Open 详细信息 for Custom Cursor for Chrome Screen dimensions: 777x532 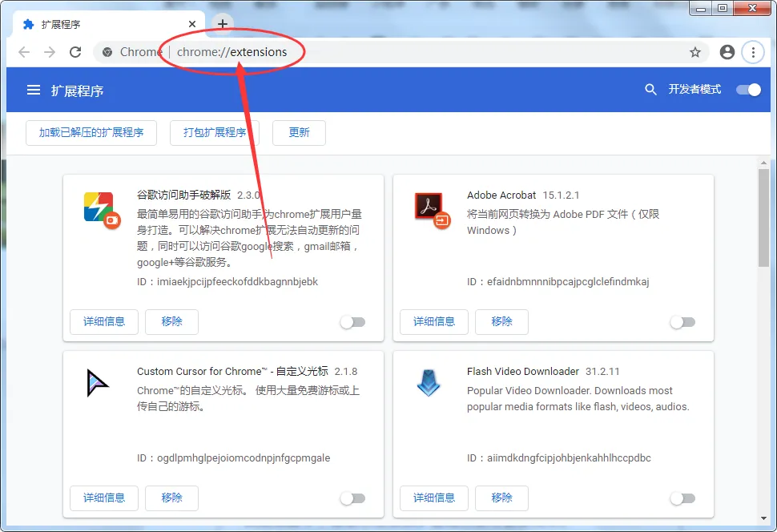(x=104, y=498)
